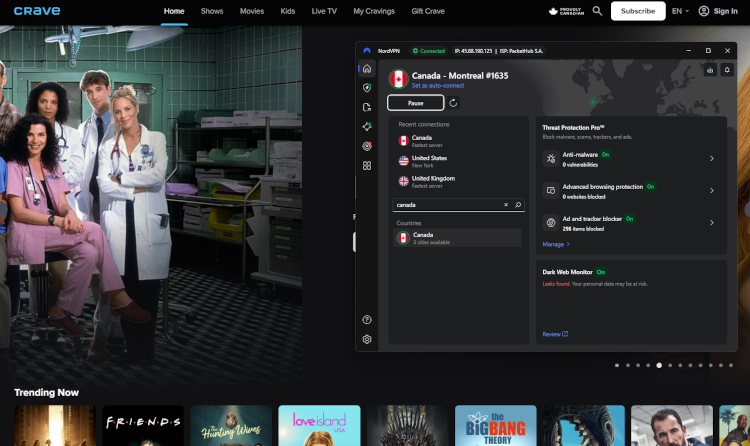Click the Dark Web Monitor On badge
The height and width of the screenshot is (446, 750).
pos(601,272)
